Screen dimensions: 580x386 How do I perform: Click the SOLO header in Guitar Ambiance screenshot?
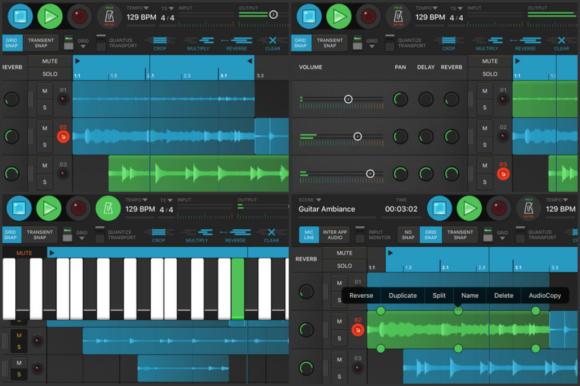click(x=344, y=266)
